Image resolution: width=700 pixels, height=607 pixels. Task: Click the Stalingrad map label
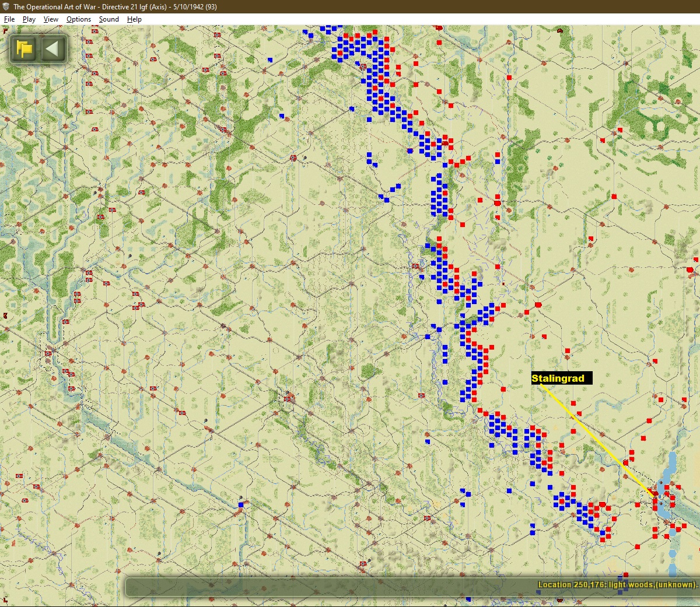click(x=561, y=378)
